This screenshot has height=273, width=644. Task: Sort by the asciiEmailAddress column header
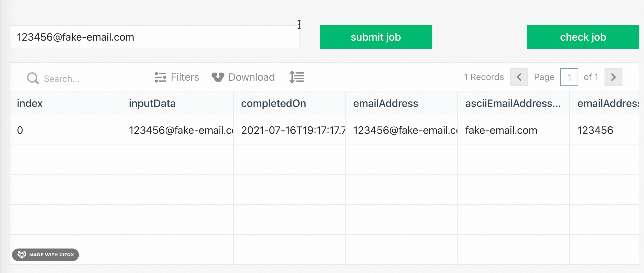(513, 103)
